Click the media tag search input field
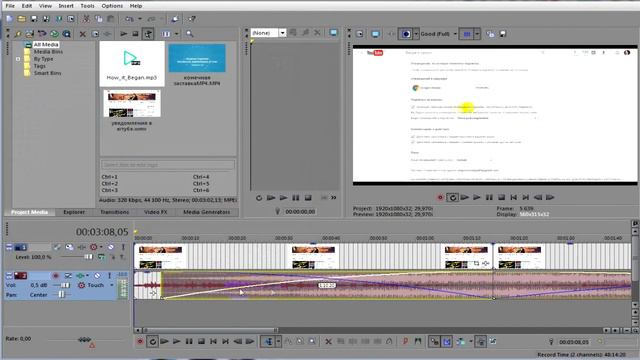The image size is (640, 360). [x=168, y=164]
